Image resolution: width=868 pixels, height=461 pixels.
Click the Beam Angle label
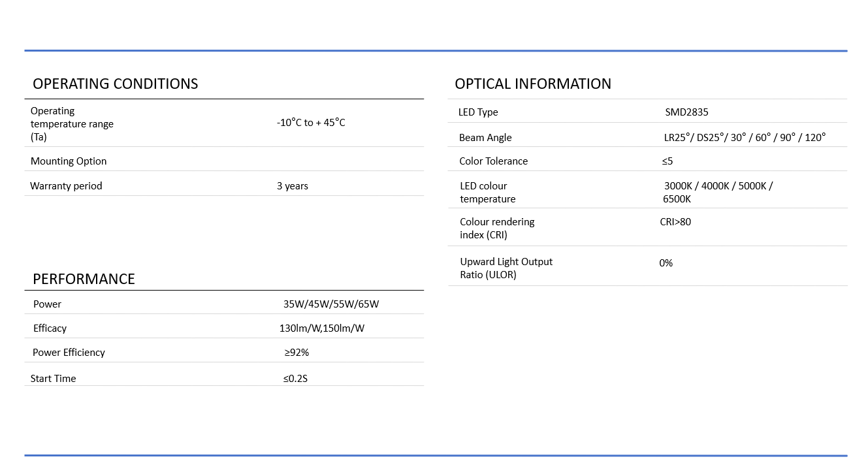coord(485,138)
